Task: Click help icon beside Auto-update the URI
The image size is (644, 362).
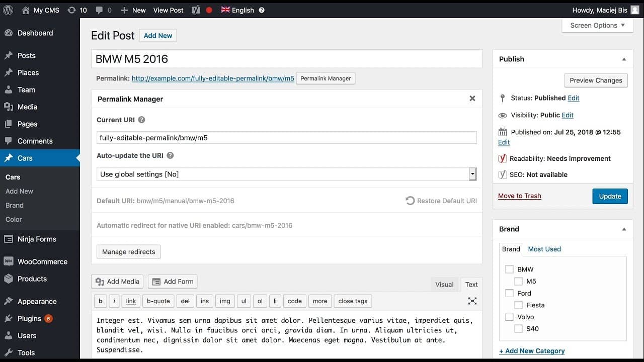Action: point(170,156)
